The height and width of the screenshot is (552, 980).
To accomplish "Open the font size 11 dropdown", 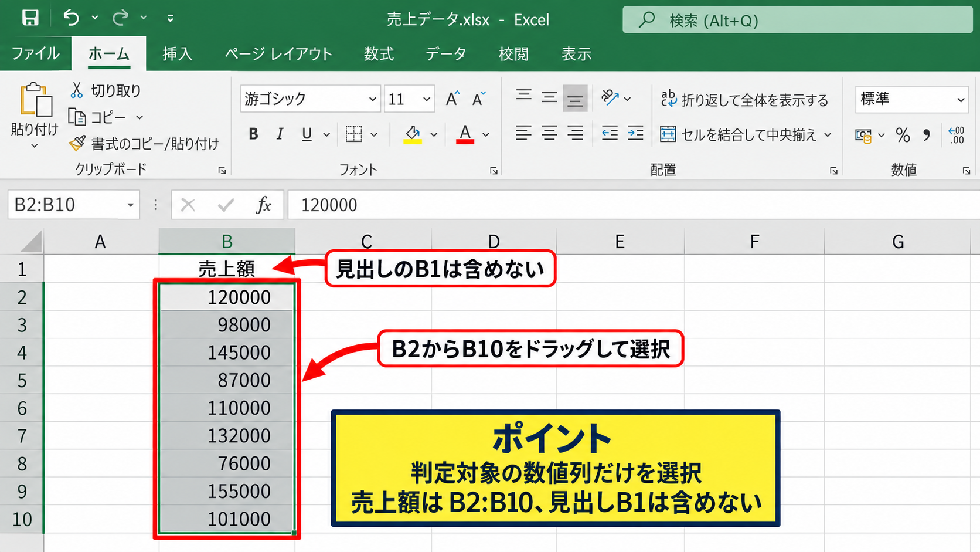I will [427, 99].
